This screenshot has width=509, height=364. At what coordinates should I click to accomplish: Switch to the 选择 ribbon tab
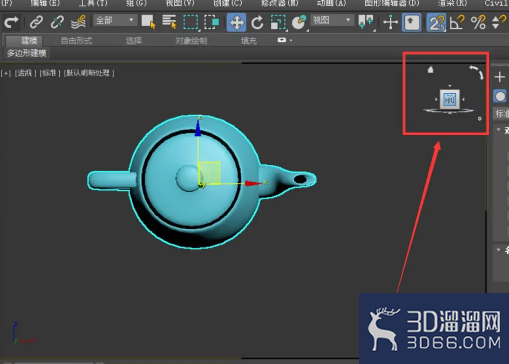pos(134,41)
